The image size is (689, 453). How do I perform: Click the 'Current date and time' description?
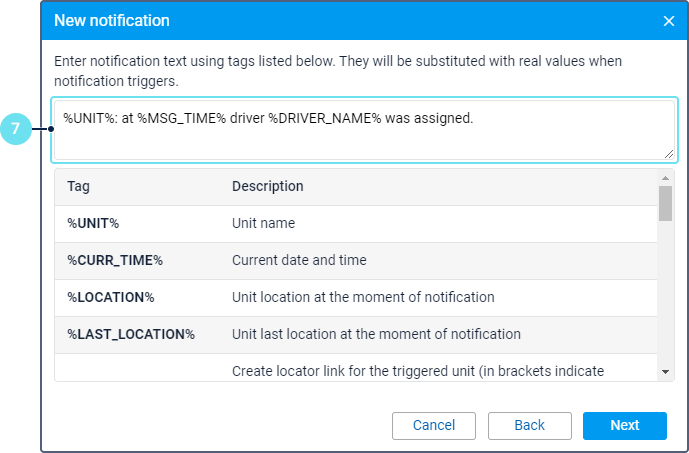point(299,260)
